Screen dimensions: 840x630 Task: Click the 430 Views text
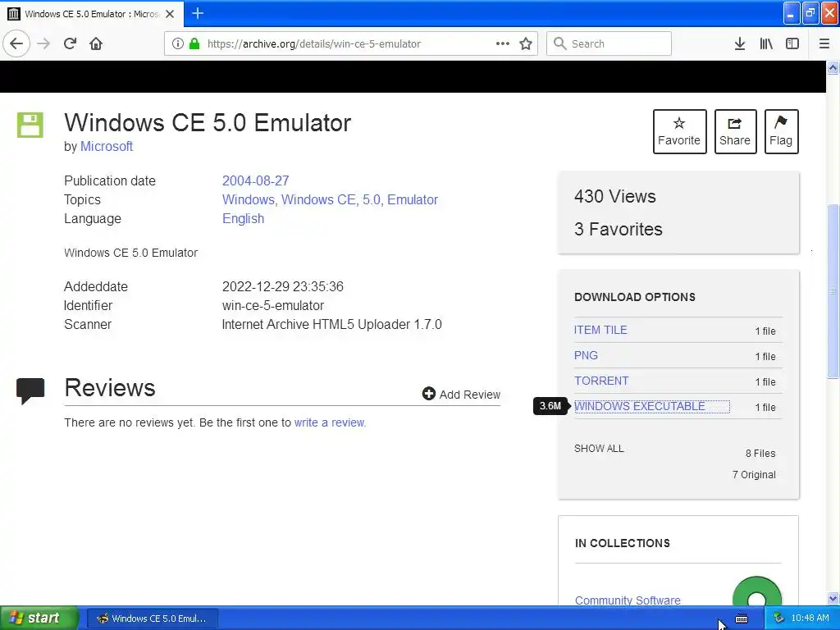[615, 197]
